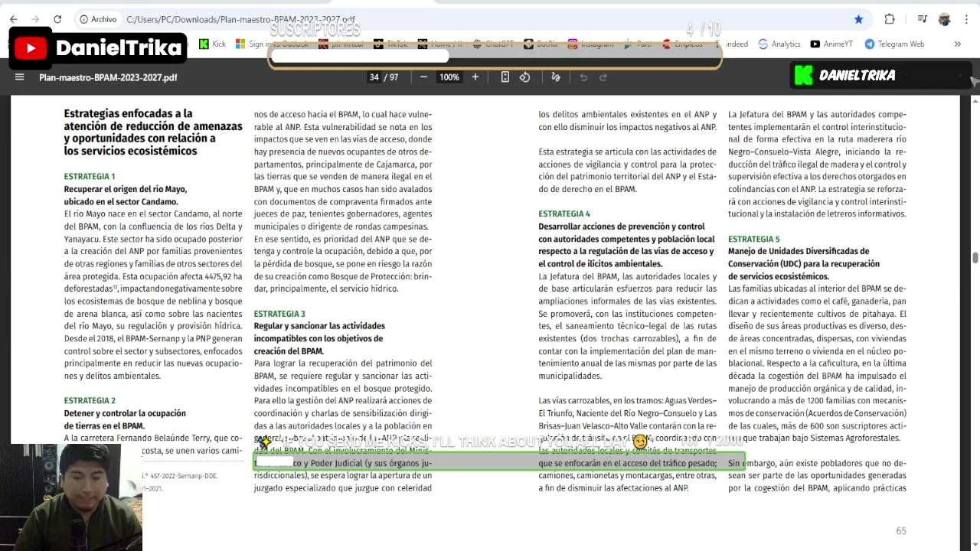Viewport: 980px width, 551px height.
Task: Click 'Detener y controlar la ocupación' subtitle
Action: (125, 413)
